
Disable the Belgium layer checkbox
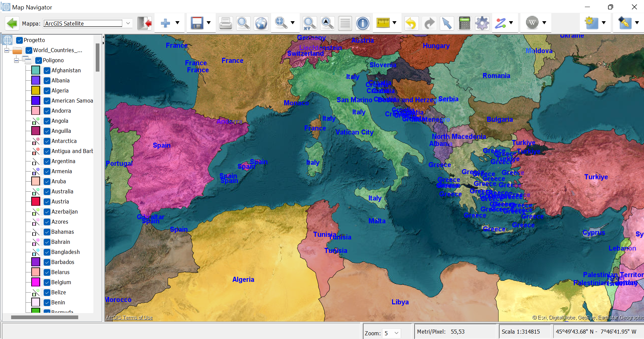coord(47,282)
